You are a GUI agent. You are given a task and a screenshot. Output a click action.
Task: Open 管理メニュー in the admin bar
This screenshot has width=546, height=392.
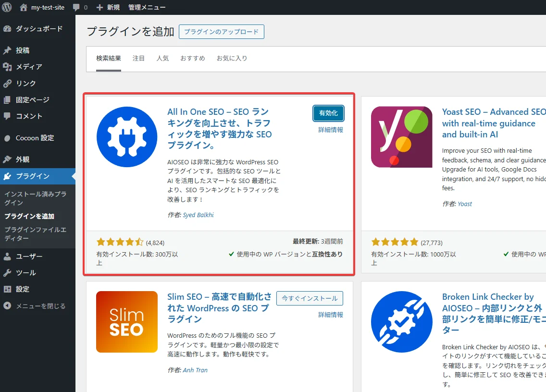147,7
